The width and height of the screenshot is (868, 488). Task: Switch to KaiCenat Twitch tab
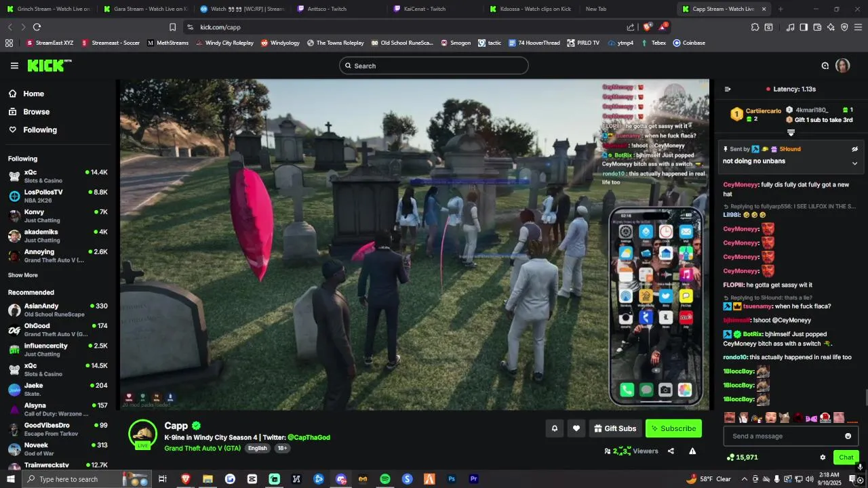pos(435,9)
